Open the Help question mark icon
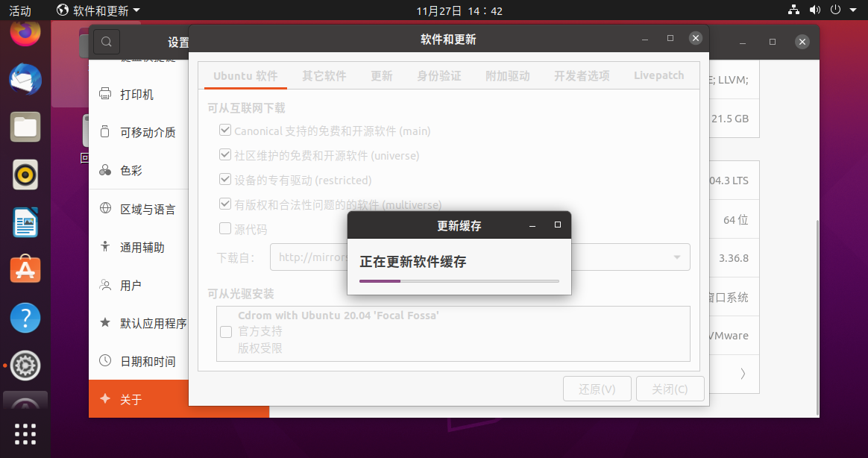 (x=25, y=317)
